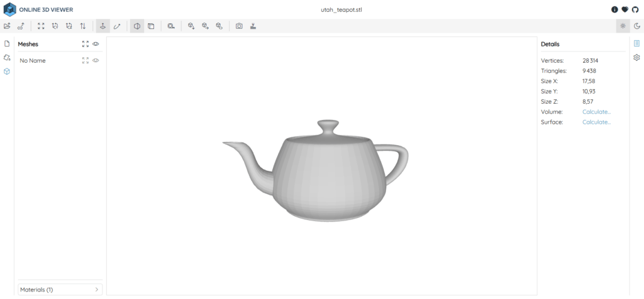644x299 pixels.
Task: Calculate the model Volume
Action: 596,112
